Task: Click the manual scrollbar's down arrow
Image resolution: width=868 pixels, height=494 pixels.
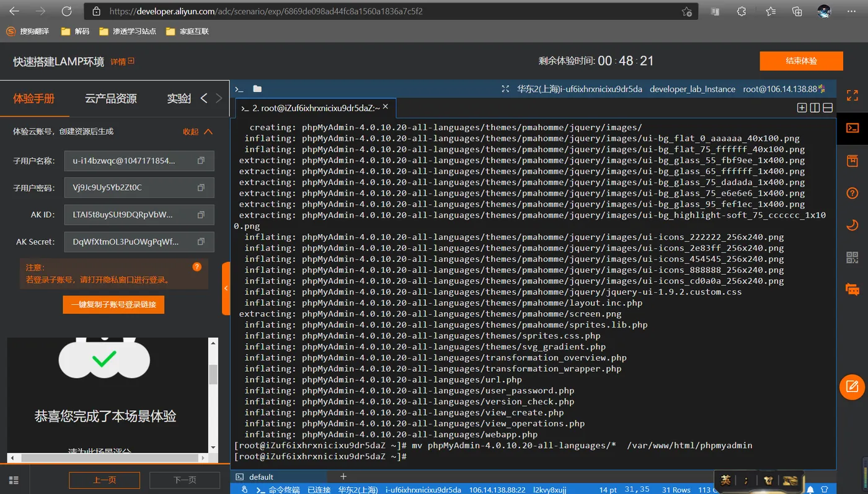Action: (x=213, y=447)
